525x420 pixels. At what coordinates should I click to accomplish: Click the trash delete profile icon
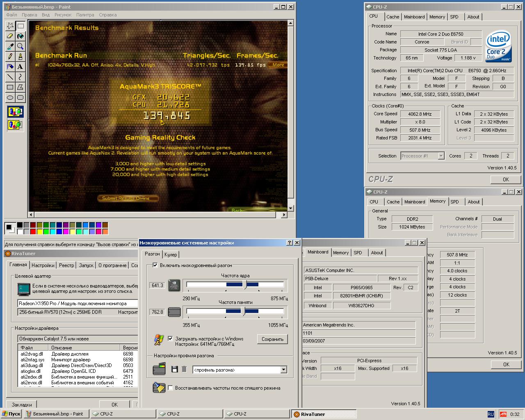tap(184, 369)
